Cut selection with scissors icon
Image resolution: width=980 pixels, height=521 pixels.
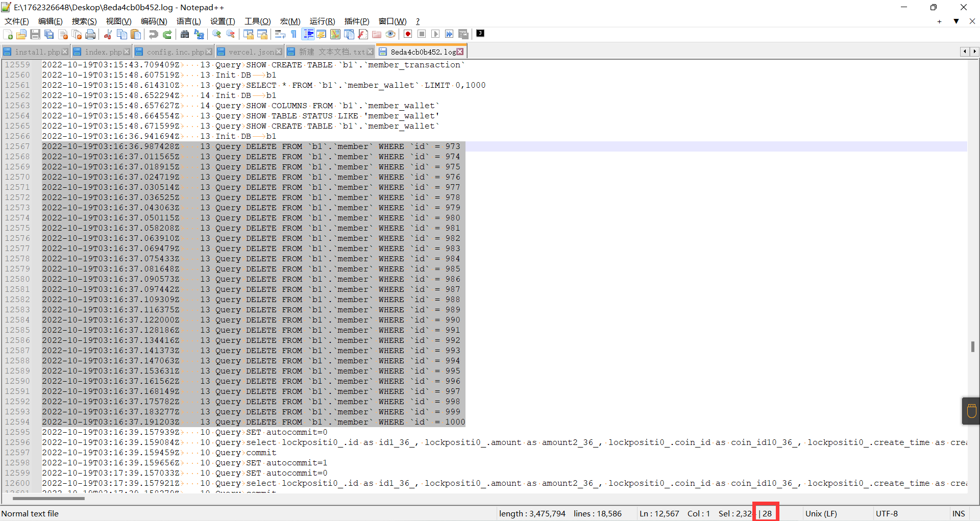coord(108,34)
